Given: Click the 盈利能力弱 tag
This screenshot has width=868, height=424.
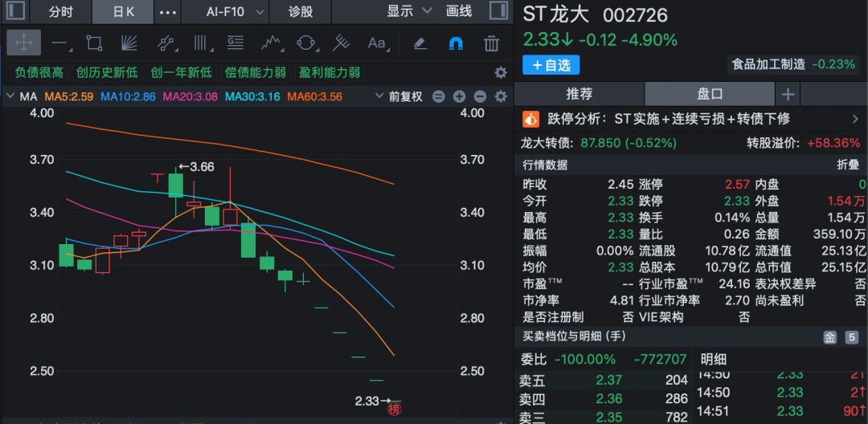Looking at the screenshot, I should [x=330, y=72].
